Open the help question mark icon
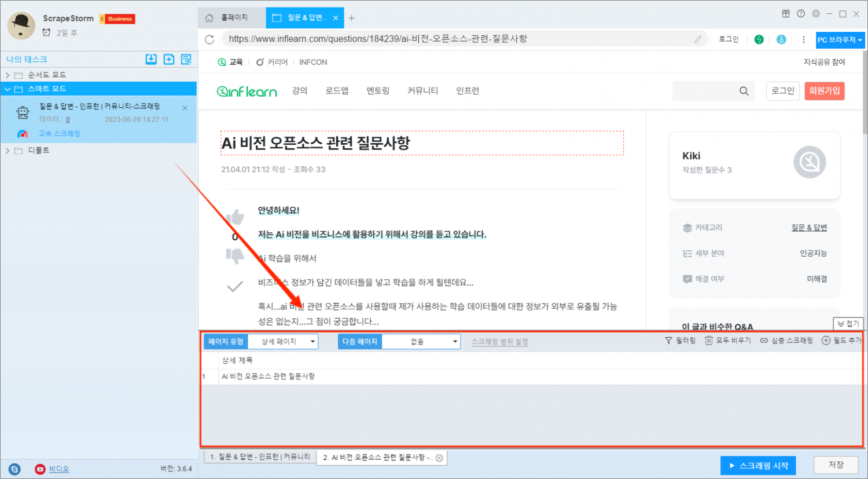This screenshot has width=868, height=479. tap(801, 13)
